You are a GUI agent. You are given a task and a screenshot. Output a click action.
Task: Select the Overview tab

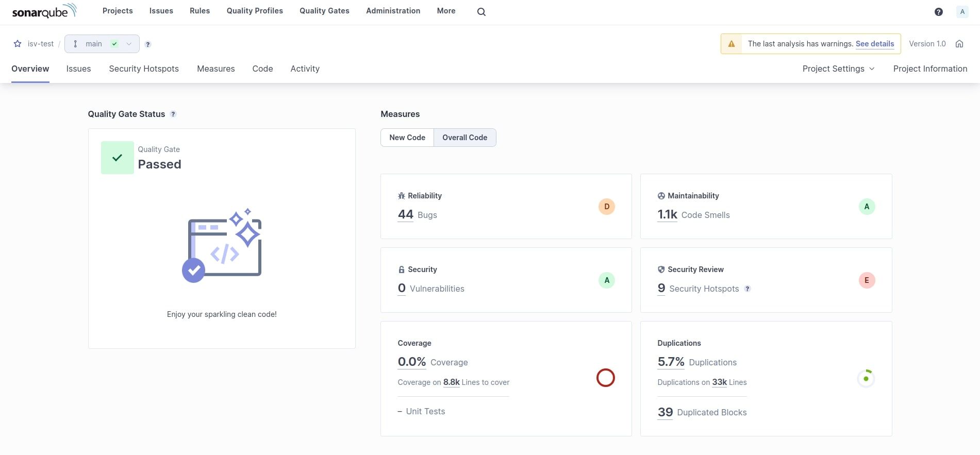click(30, 69)
